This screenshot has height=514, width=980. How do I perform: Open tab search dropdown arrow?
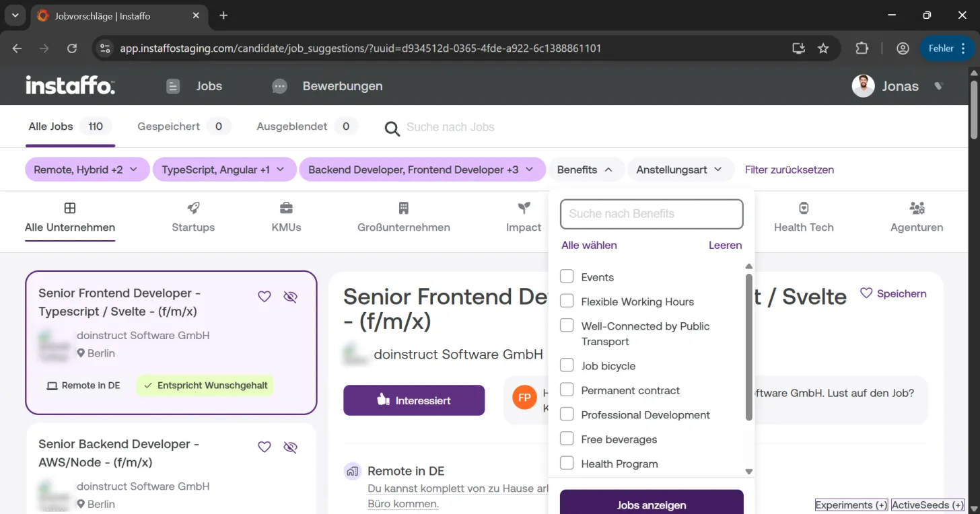pos(15,15)
